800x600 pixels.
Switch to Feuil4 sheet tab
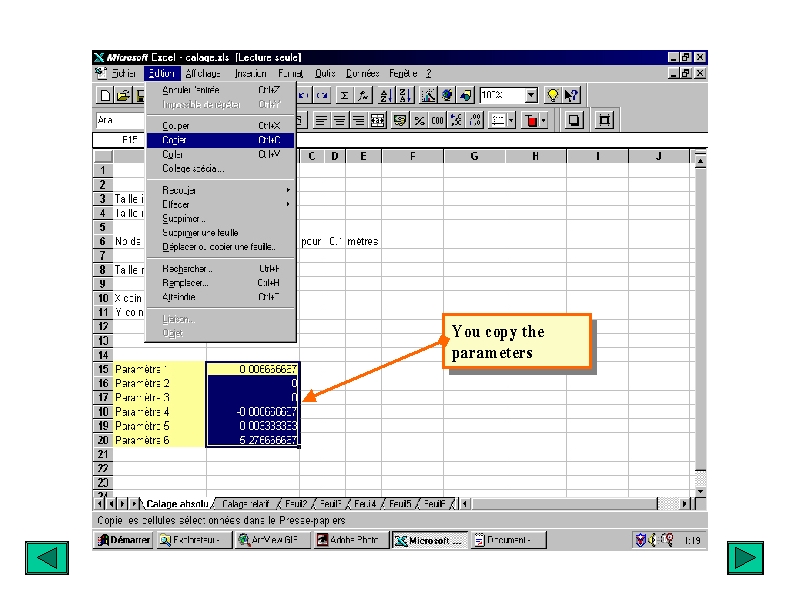click(x=365, y=504)
